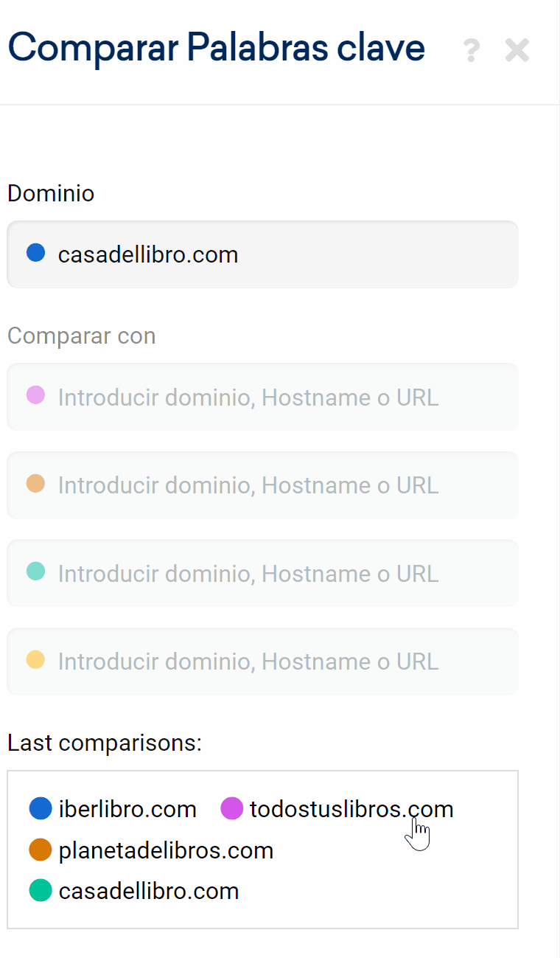Image resolution: width=560 pixels, height=958 pixels.
Task: Click the magenta circle next to todostuslibros.com
Action: pyautogui.click(x=232, y=809)
